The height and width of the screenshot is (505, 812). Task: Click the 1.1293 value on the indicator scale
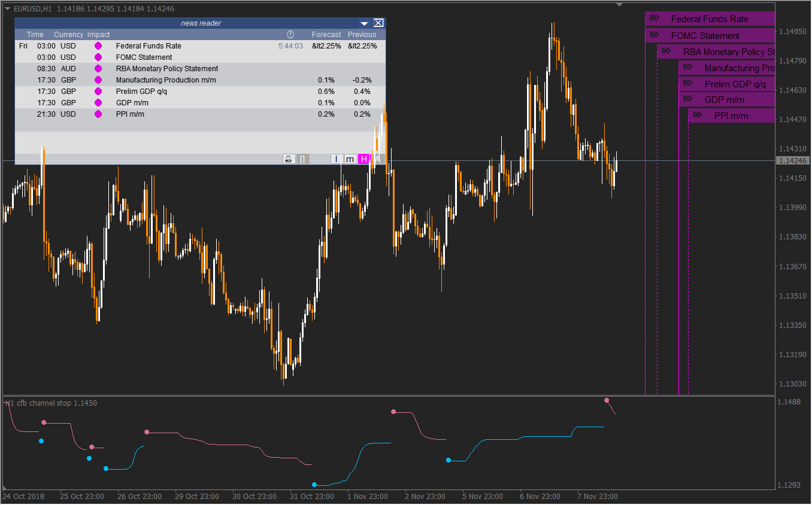coord(789,485)
